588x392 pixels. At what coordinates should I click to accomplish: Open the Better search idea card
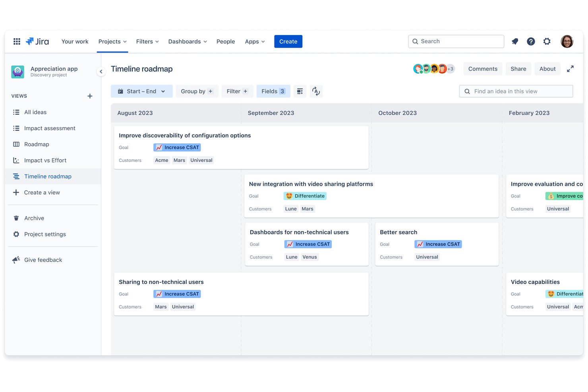[x=437, y=244]
